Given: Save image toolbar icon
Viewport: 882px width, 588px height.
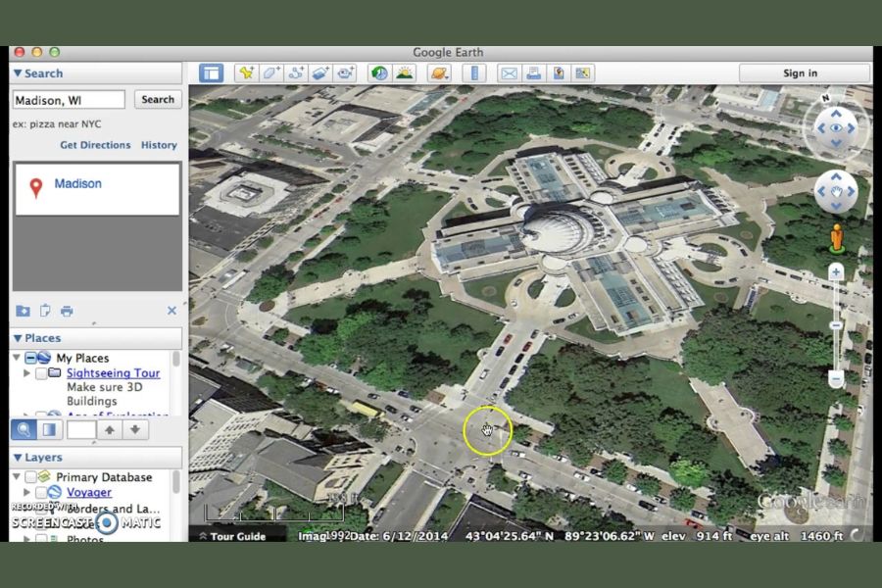Looking at the screenshot, I should tap(558, 73).
